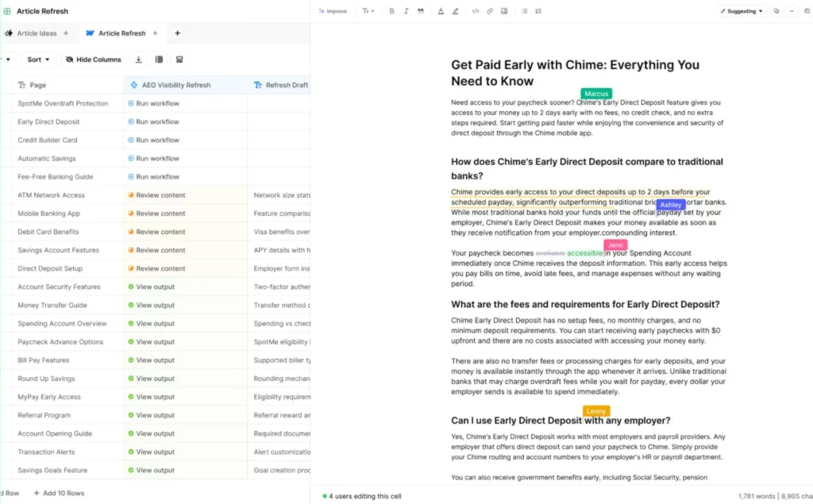813x504 pixels.
Task: Toggle italic formatting
Action: [406, 11]
